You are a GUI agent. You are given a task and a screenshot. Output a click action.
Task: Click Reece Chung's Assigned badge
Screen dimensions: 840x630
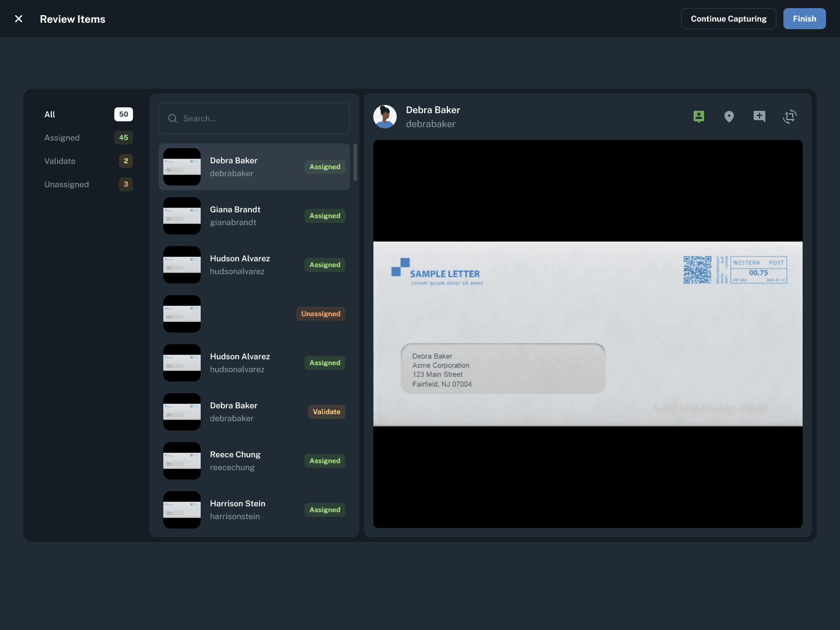tap(325, 461)
